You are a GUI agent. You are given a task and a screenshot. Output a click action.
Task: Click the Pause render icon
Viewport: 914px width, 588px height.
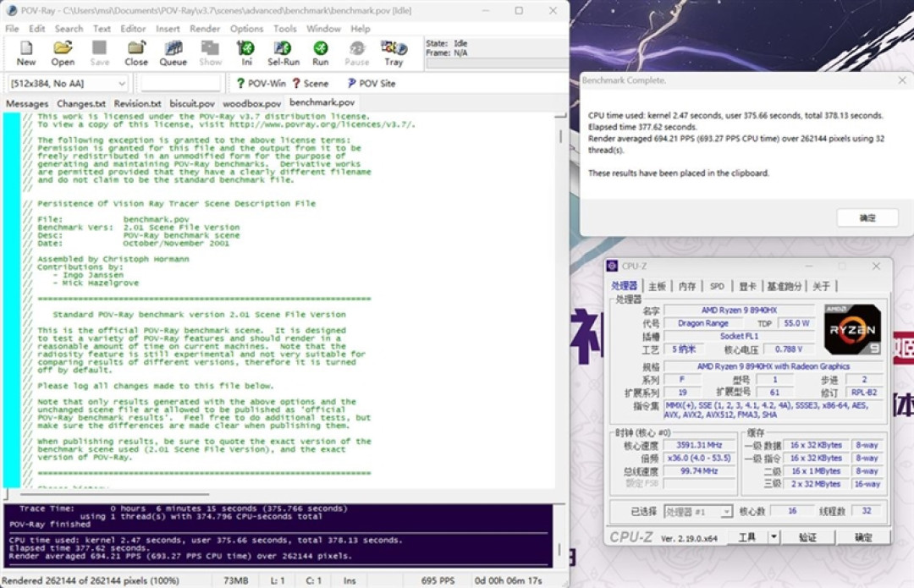(357, 53)
